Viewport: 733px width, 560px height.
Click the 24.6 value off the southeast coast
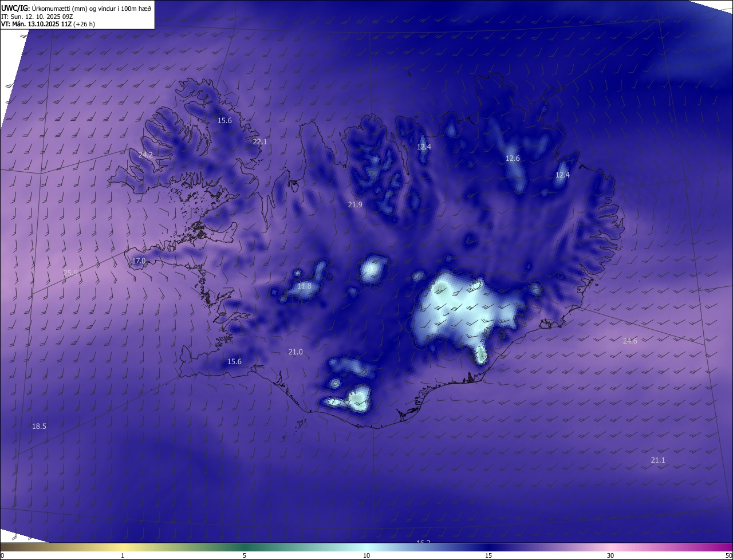pyautogui.click(x=630, y=341)
